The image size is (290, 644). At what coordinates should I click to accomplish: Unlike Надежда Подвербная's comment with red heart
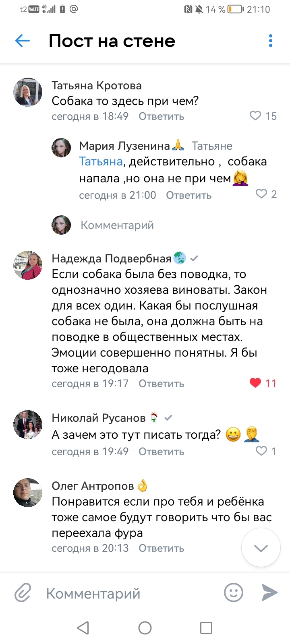255,383
